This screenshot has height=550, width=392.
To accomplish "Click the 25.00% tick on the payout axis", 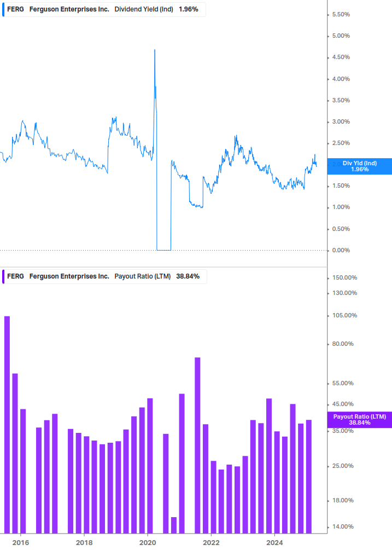I will click(x=343, y=466).
